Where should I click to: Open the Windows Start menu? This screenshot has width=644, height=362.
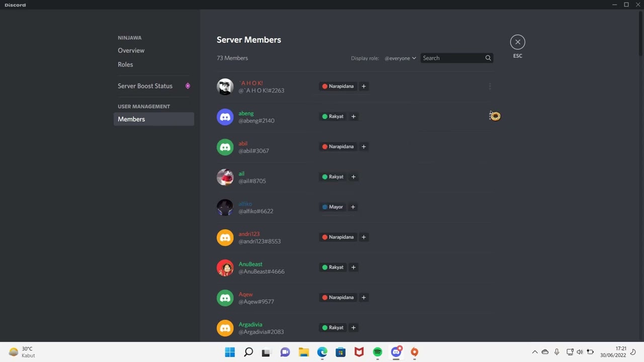pos(230,352)
